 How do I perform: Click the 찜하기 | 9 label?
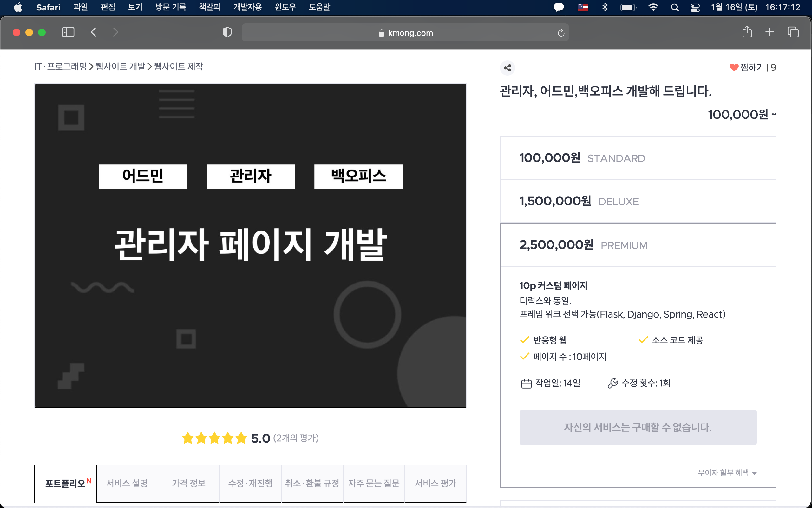[x=758, y=68]
